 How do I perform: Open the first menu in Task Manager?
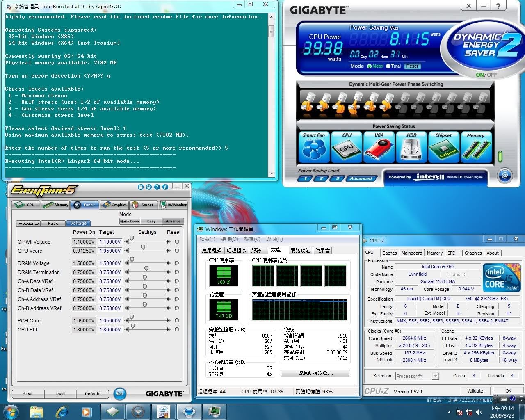coord(207,239)
